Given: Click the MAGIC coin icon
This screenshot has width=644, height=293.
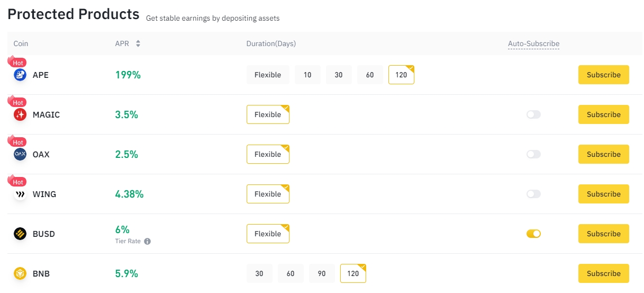Looking at the screenshot, I should (20, 114).
